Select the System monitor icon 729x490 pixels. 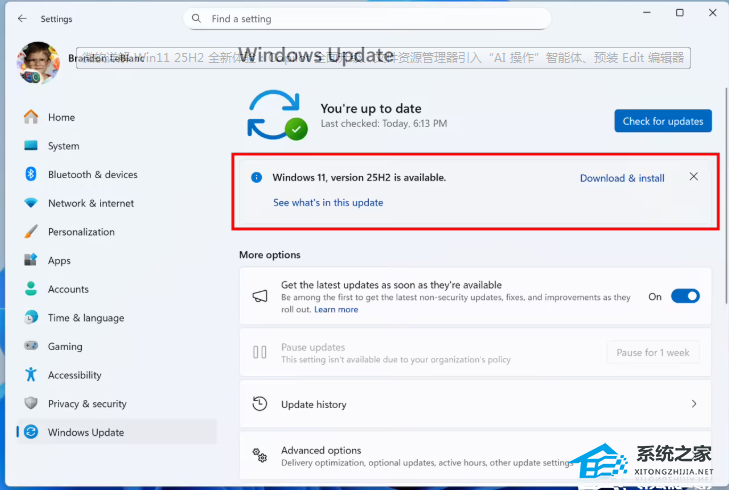[31, 146]
